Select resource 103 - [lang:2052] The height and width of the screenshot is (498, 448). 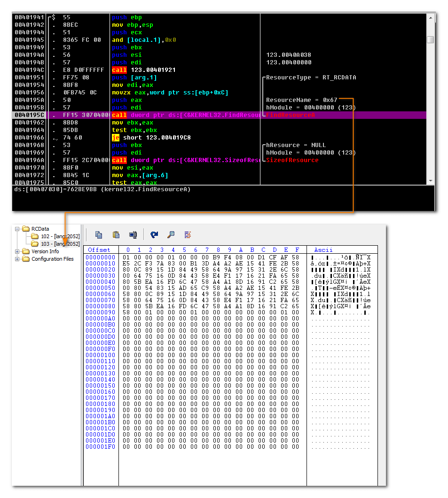pyautogui.click(x=60, y=244)
